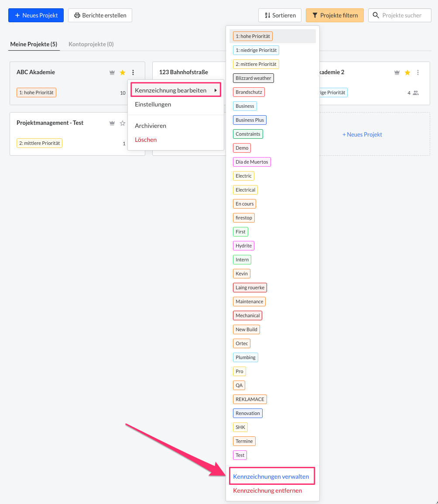Open the Projekte filtern dropdown

coord(335,15)
